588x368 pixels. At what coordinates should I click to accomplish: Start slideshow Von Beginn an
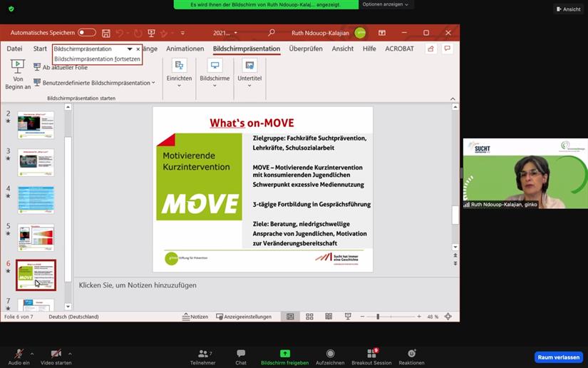[18, 74]
